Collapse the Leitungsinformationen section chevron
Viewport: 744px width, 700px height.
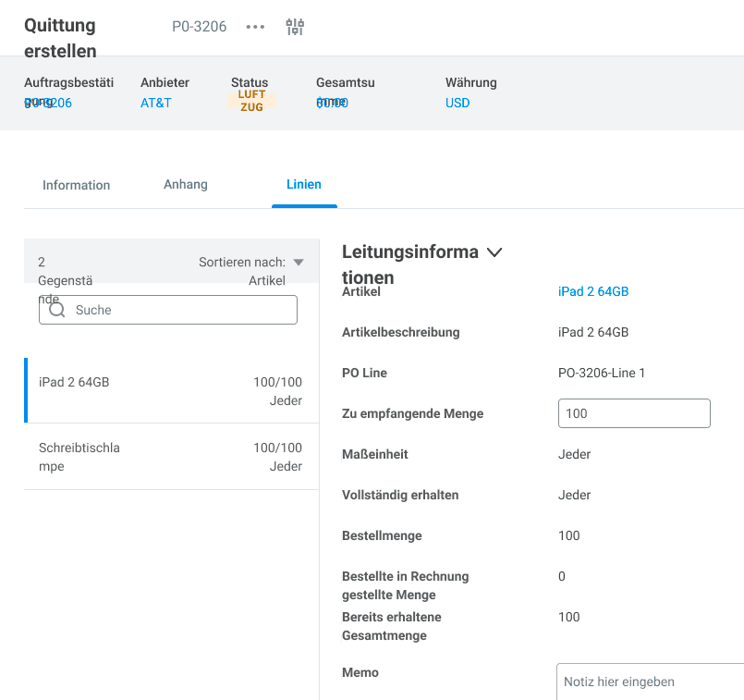click(x=494, y=252)
